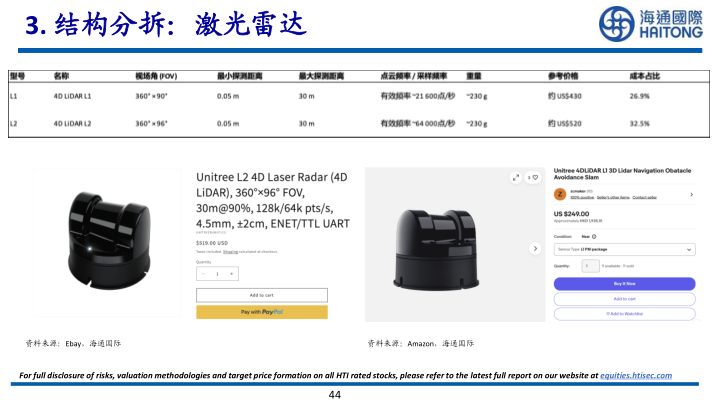Click the Pay with PayPal button
This screenshot has width=720, height=405.
(262, 312)
